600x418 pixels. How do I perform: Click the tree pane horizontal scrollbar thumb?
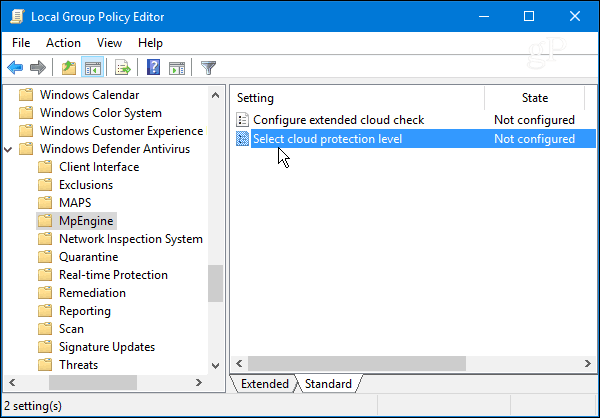pos(93,382)
